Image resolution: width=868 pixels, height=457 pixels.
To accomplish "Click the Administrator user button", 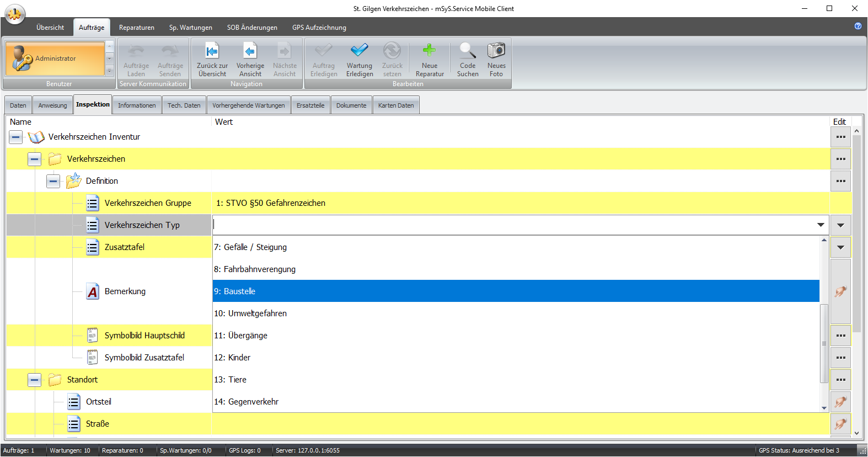I will coord(55,59).
